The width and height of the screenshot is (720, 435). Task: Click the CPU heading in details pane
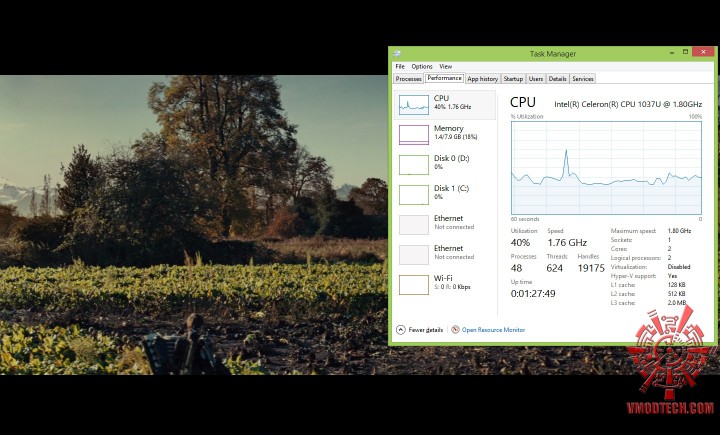click(523, 102)
